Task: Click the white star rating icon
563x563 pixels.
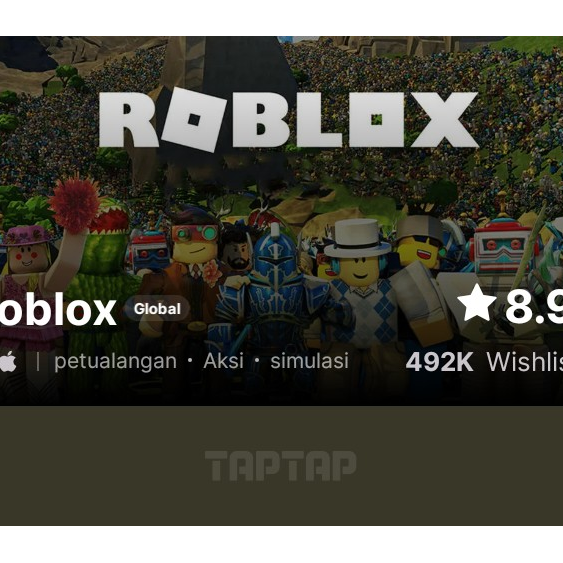Action: 477,303
